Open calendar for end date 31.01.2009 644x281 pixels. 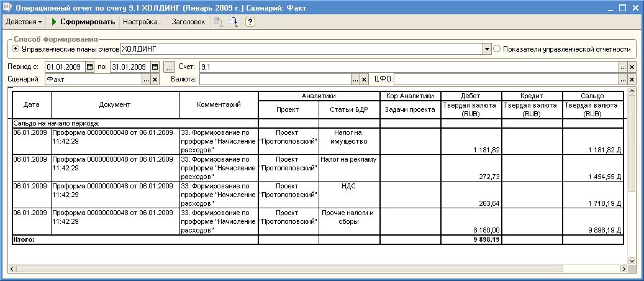[x=155, y=67]
